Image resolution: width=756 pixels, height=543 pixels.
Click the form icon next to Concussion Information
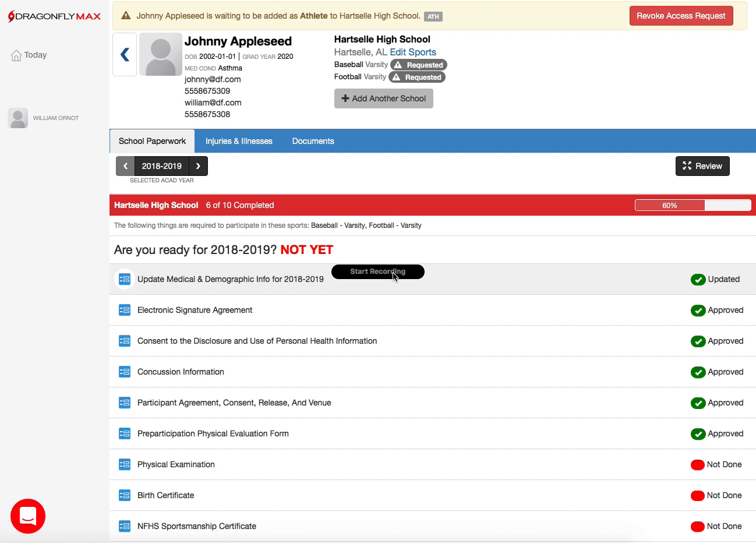click(x=125, y=372)
